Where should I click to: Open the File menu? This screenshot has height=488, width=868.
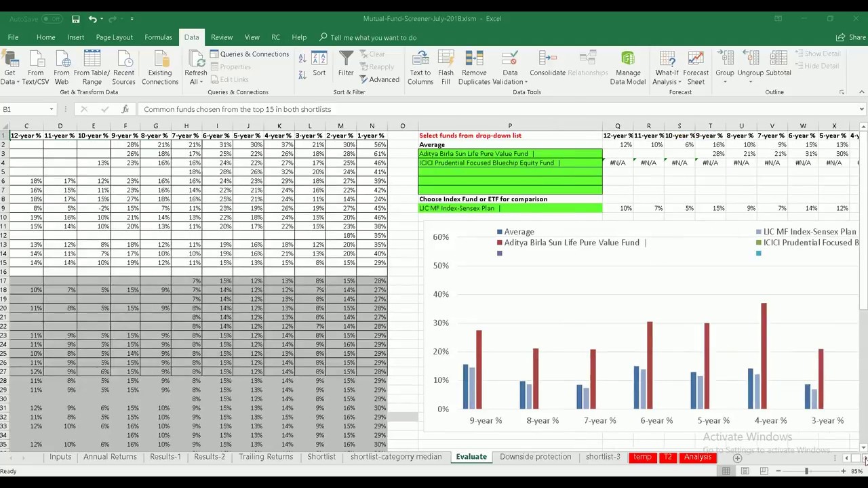pyautogui.click(x=13, y=37)
